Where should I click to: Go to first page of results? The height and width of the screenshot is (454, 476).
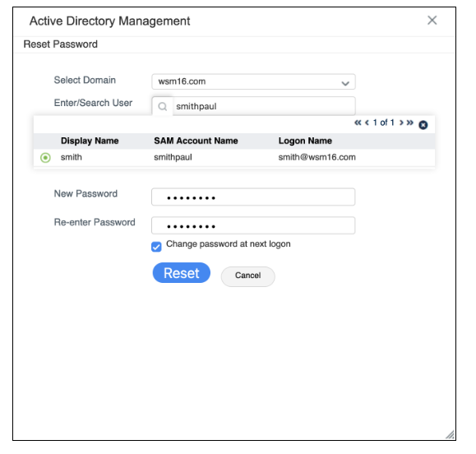click(x=358, y=123)
